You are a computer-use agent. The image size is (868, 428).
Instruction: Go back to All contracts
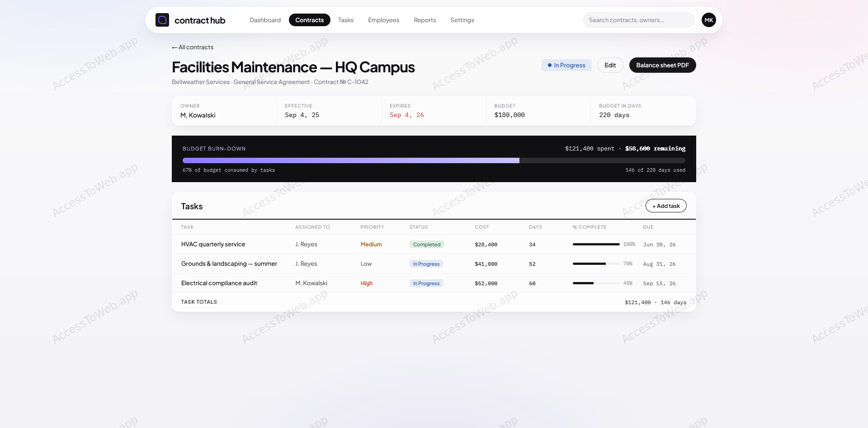[193, 47]
